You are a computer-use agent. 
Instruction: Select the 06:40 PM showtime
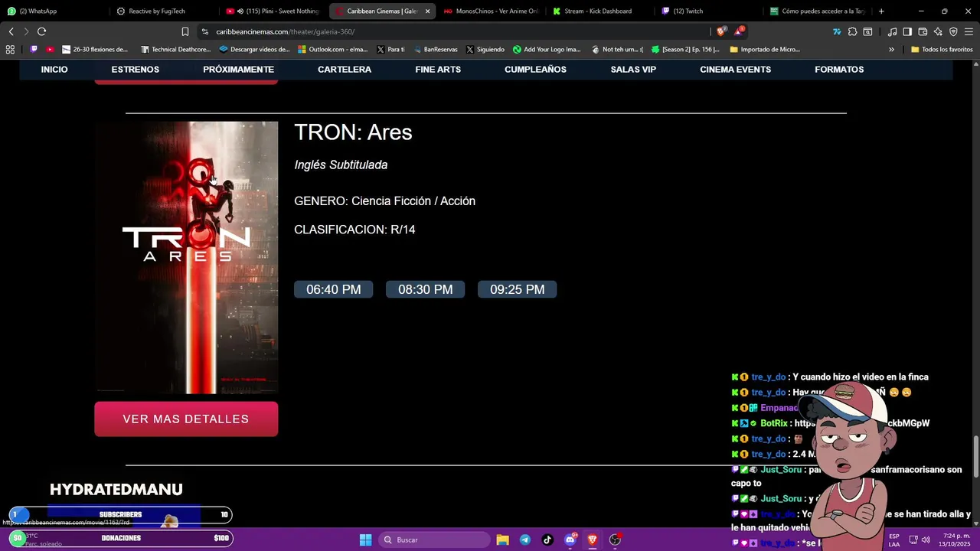point(333,289)
